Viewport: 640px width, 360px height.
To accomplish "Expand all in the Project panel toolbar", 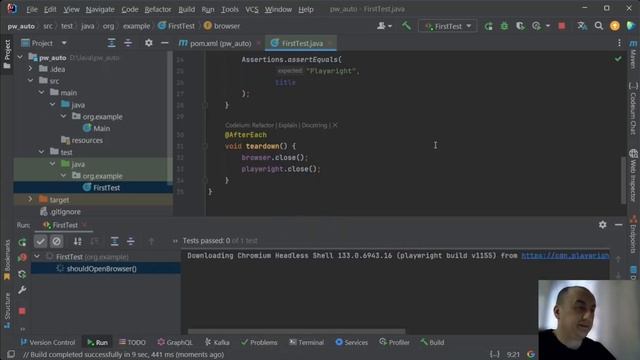I will click(x=111, y=43).
